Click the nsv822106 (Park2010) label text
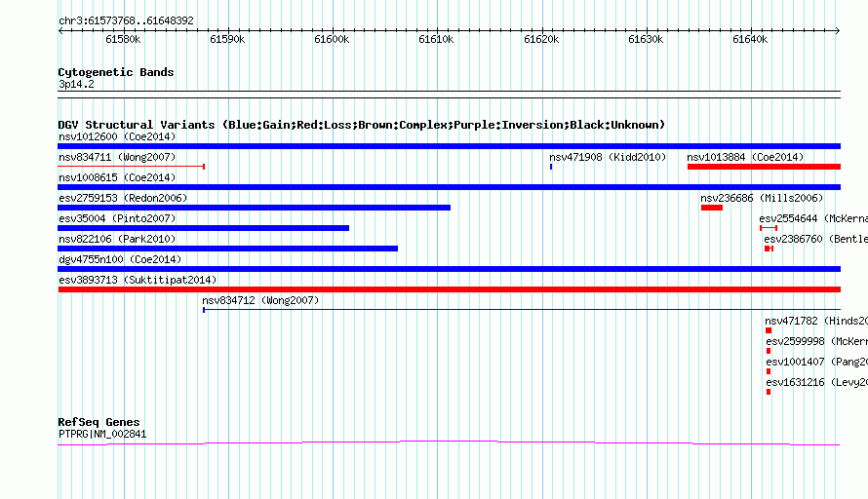Viewport: 868px width, 499px height. tap(117, 239)
